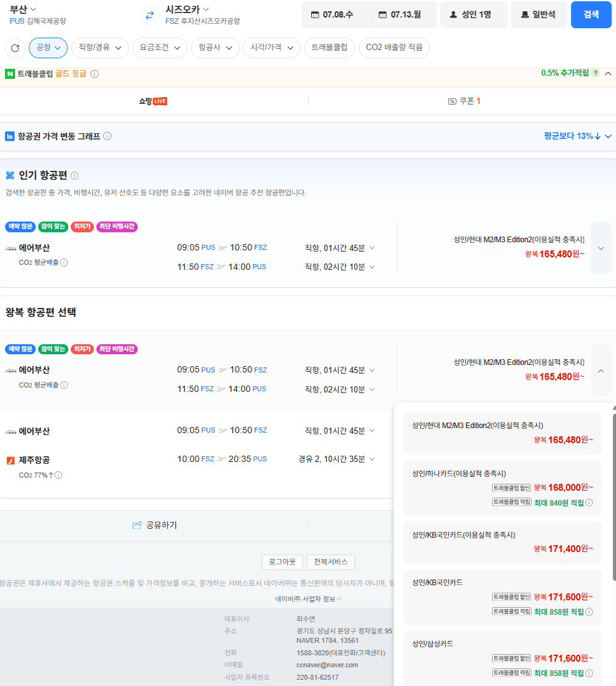This screenshot has height=686, width=616.
Task: Open the 공항 filter dropdown
Action: pyautogui.click(x=48, y=48)
